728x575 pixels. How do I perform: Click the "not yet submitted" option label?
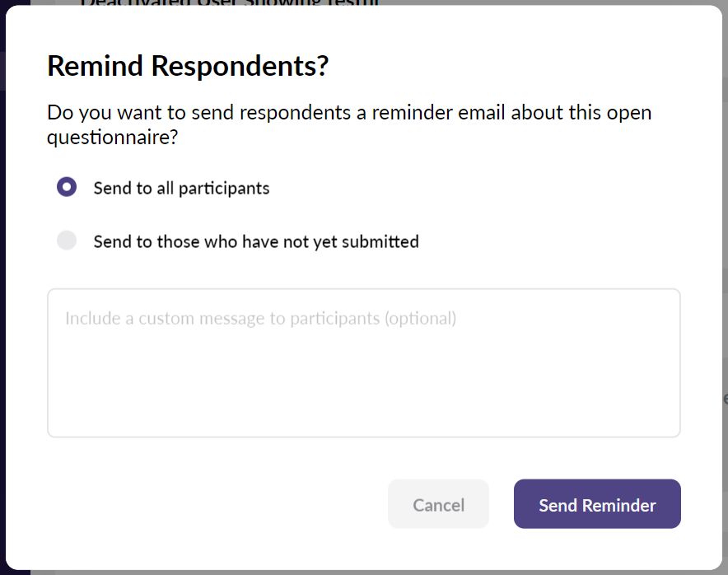(256, 241)
